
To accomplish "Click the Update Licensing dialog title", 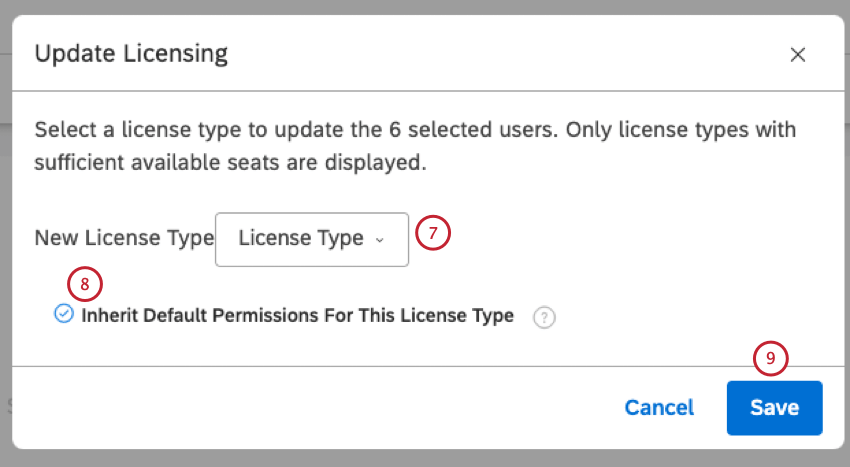I will [x=131, y=54].
